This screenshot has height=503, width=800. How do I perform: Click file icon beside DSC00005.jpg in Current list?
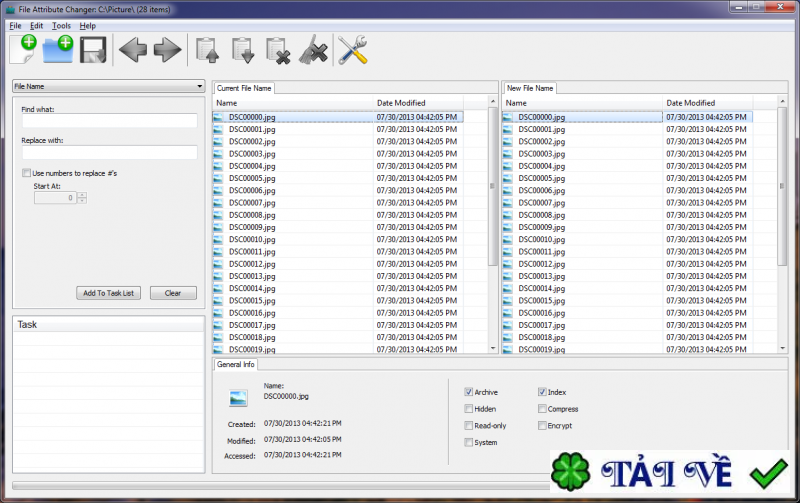[x=218, y=178]
